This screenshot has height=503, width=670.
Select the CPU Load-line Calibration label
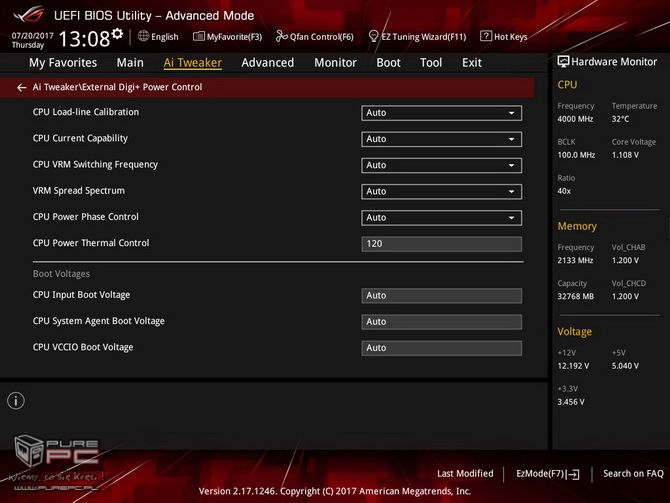pyautogui.click(x=86, y=112)
